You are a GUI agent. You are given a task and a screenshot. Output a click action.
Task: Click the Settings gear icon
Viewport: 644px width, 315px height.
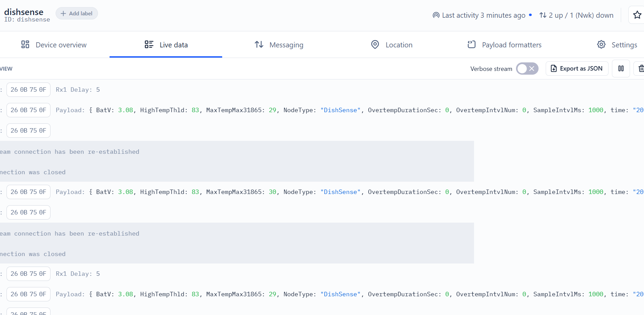601,44
